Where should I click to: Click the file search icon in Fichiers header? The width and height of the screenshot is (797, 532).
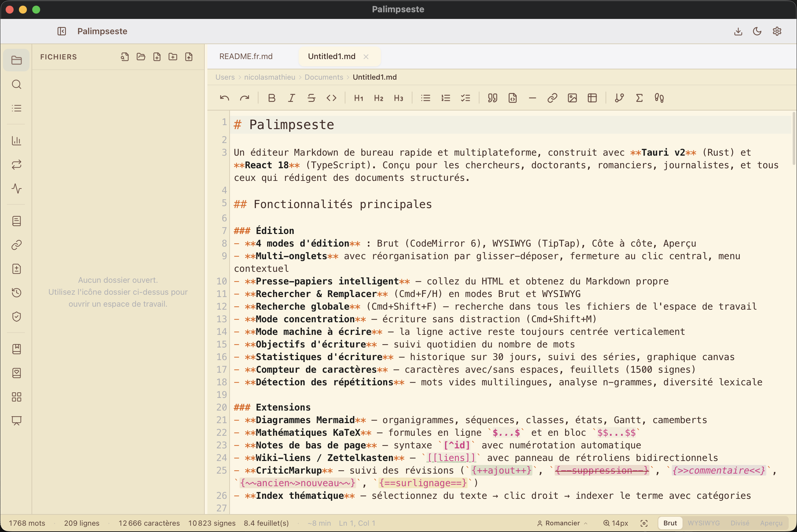pyautogui.click(x=124, y=57)
